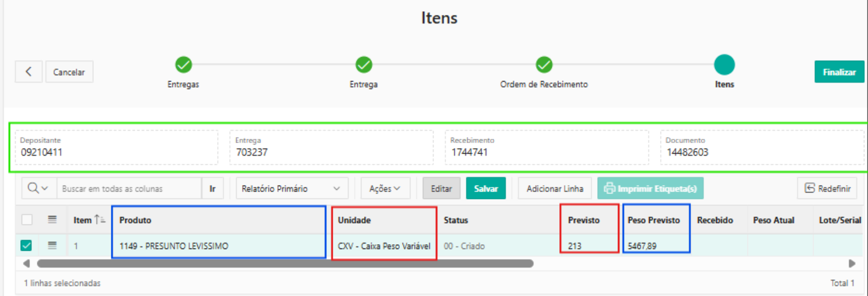The width and height of the screenshot is (868, 296).
Task: Click the Entrega step checkmark circle
Action: pyautogui.click(x=364, y=65)
